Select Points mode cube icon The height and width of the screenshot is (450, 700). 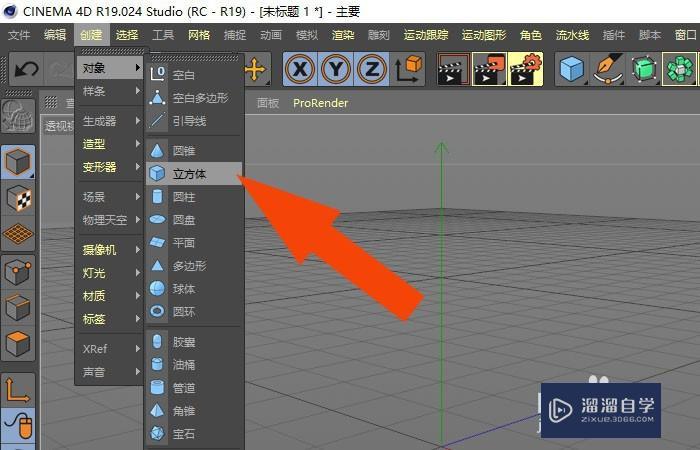[18, 272]
